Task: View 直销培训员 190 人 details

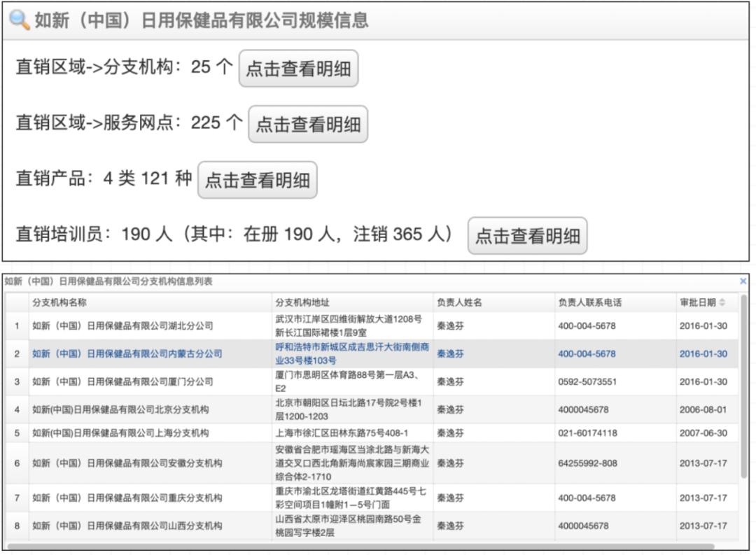Action: pos(528,236)
